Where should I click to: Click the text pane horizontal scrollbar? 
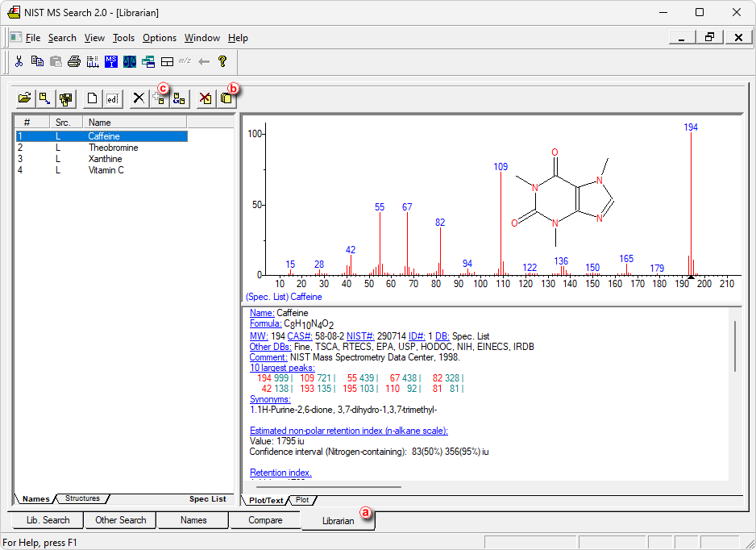pos(328,487)
